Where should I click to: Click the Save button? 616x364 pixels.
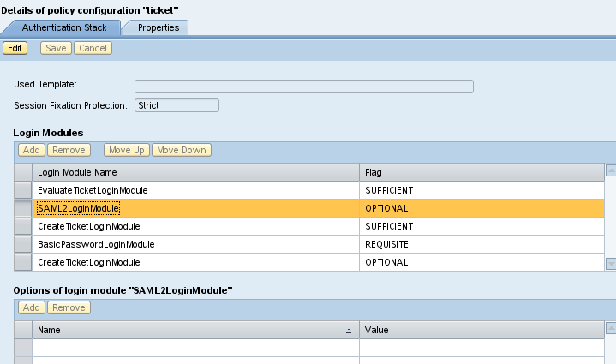coord(56,48)
